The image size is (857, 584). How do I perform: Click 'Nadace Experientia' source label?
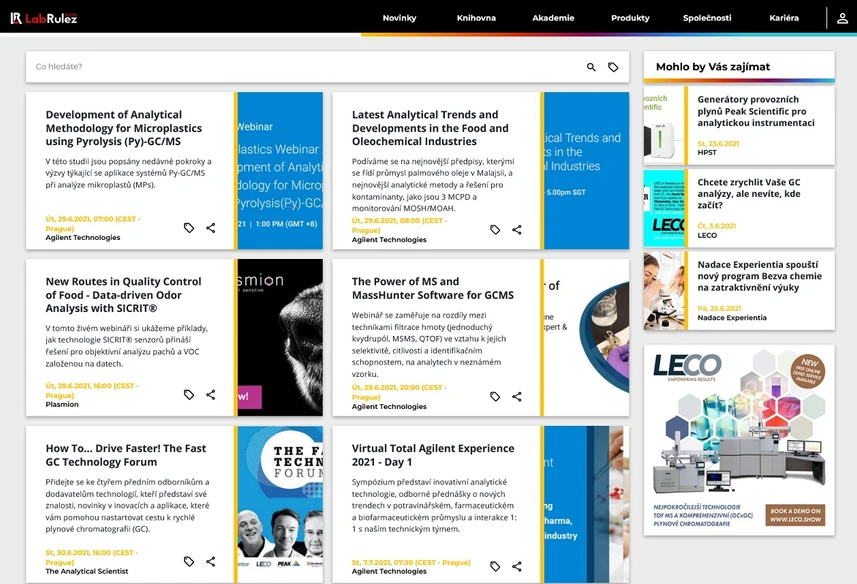click(732, 318)
